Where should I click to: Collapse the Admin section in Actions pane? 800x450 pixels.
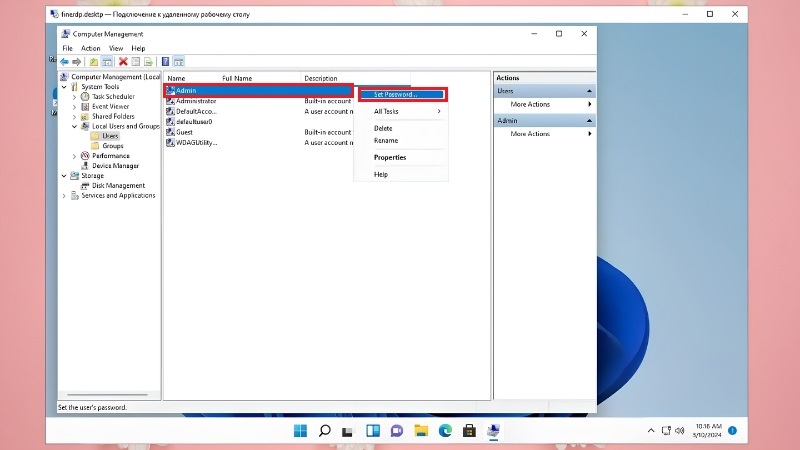point(589,120)
